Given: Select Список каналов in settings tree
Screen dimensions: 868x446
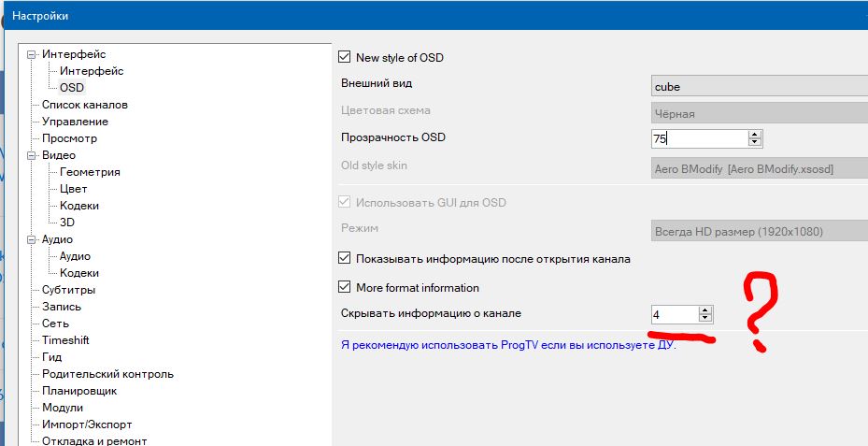Looking at the screenshot, I should (x=85, y=105).
